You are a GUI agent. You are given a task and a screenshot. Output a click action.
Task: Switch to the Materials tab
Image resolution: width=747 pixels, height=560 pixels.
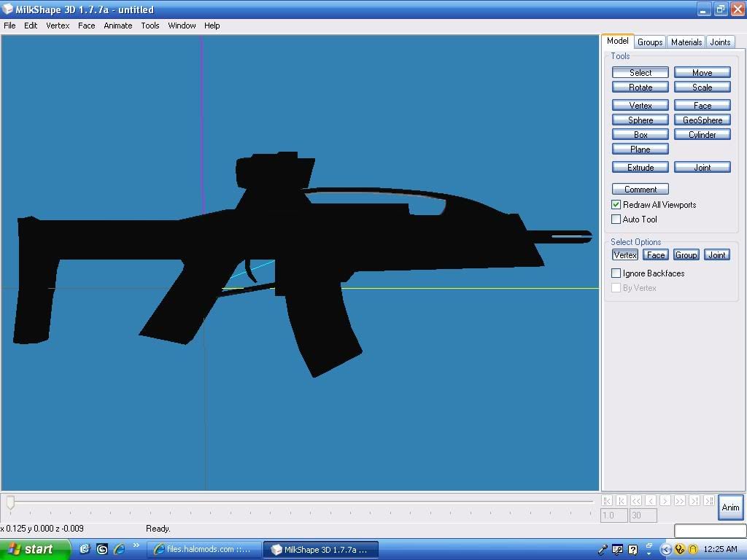[686, 42]
